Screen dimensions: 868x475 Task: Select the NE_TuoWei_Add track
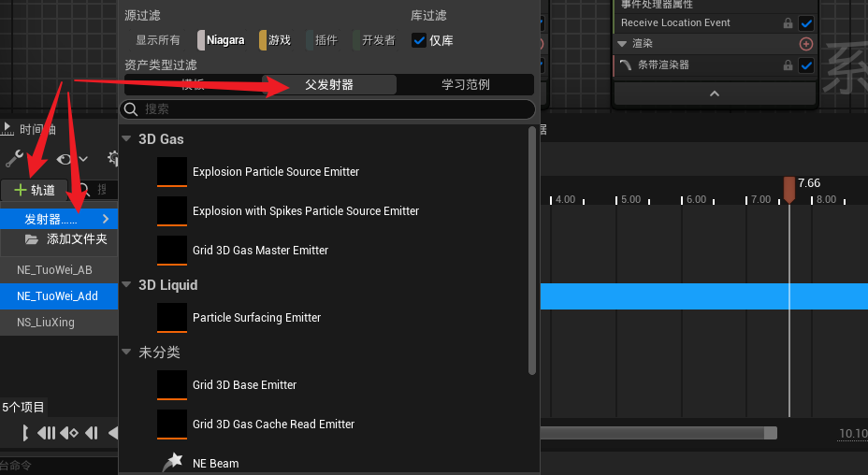point(59,296)
